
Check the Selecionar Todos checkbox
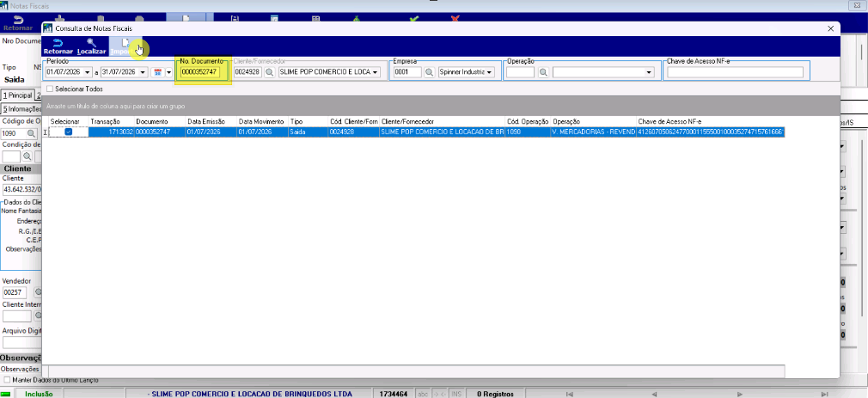51,89
